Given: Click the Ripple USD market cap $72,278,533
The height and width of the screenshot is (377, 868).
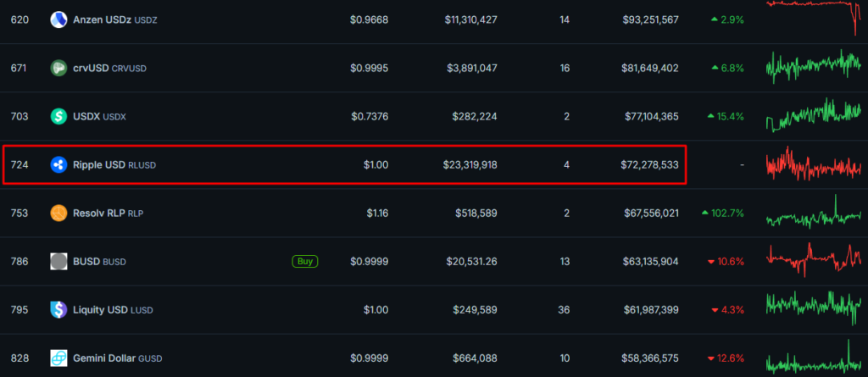Looking at the screenshot, I should [x=649, y=164].
